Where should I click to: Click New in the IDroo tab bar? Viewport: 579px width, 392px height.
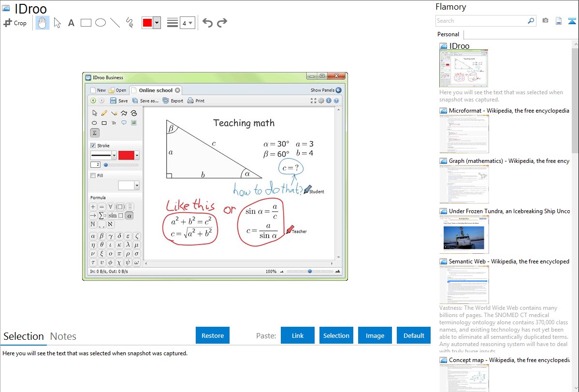coord(98,90)
